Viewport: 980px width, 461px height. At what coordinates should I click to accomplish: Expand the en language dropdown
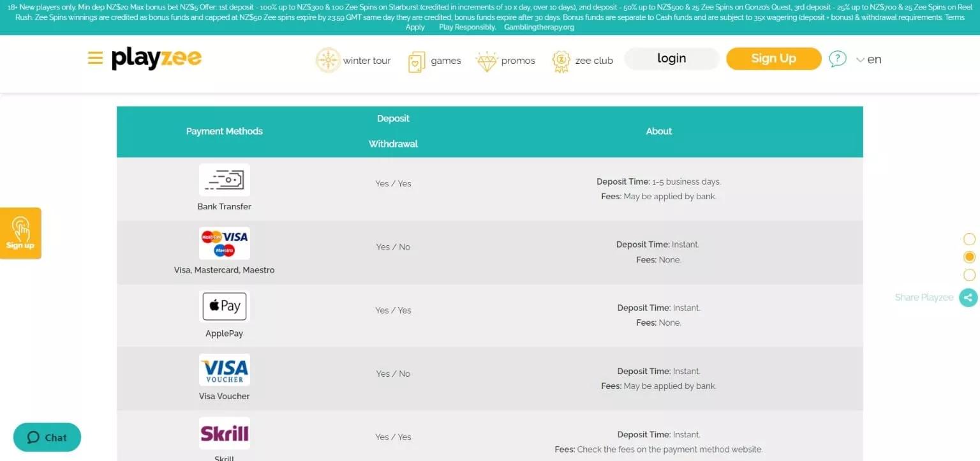coord(868,59)
